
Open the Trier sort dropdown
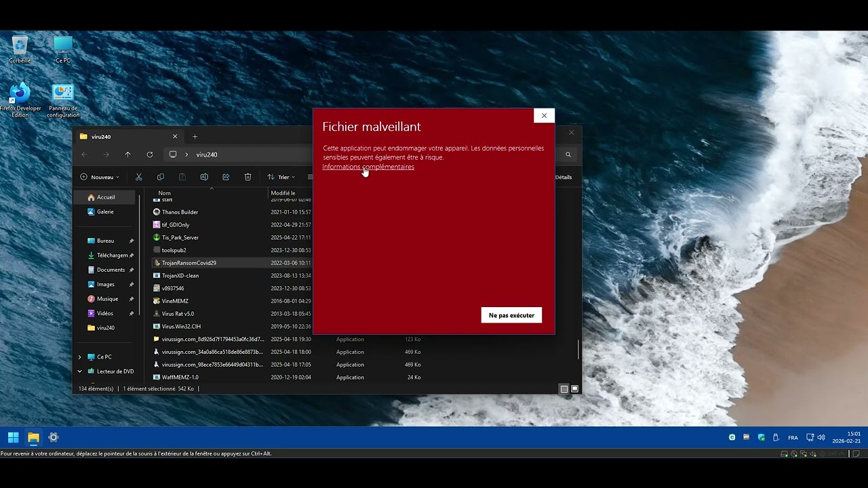[x=281, y=177]
